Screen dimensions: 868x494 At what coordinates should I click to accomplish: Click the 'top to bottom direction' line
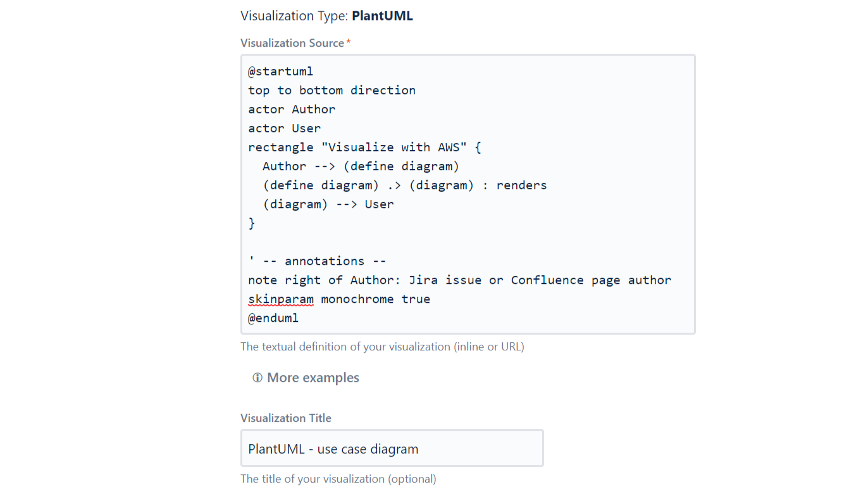point(332,90)
